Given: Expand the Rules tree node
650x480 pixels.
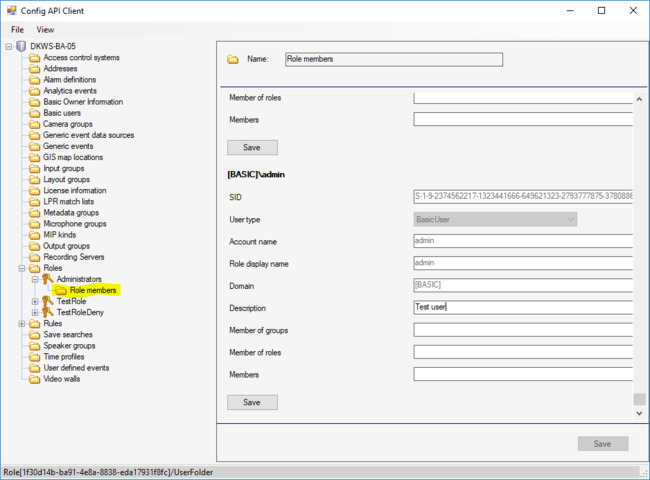Looking at the screenshot, I should coord(22,323).
